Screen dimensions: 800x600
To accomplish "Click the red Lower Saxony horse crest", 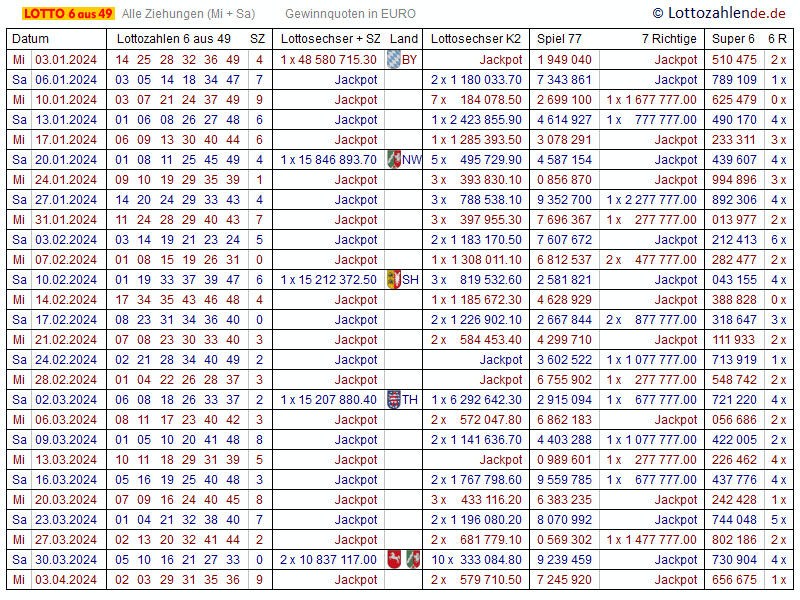I will click(x=395, y=560).
